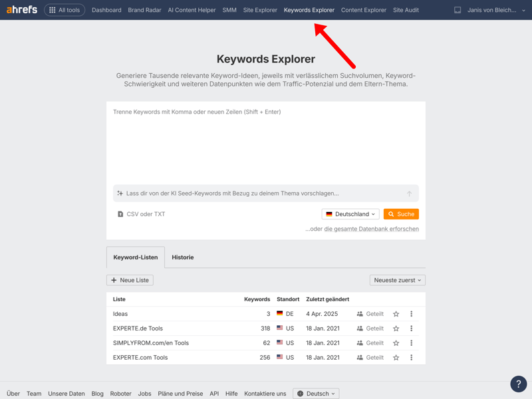Switch to the Keyword-Listen tab
The height and width of the screenshot is (399, 532).
[136, 257]
